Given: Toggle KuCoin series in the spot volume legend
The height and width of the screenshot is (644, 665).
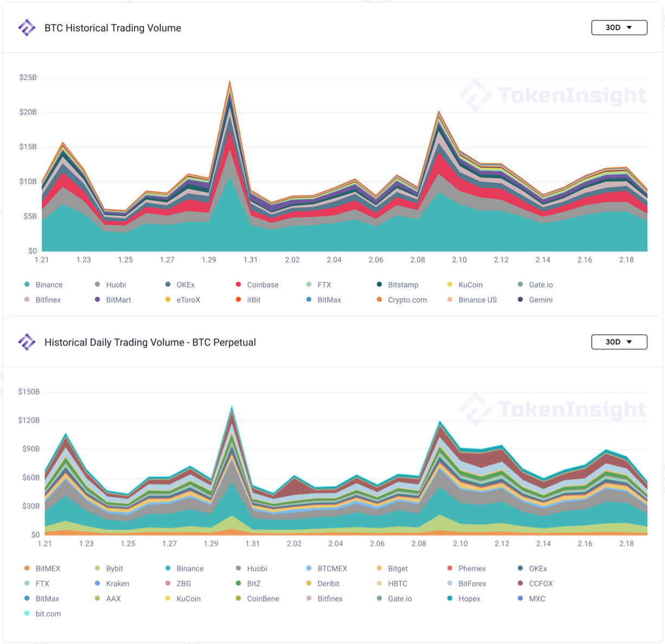Looking at the screenshot, I should (x=464, y=285).
